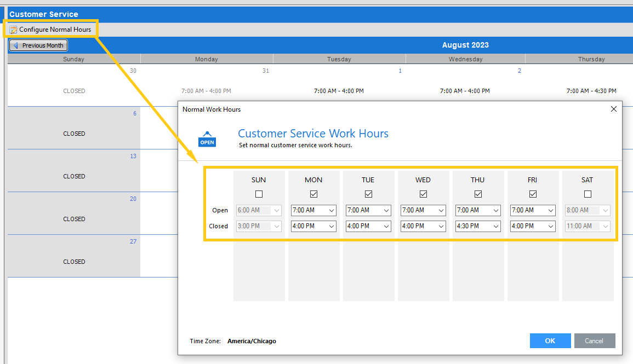Click date number 31 on Monday
The width and height of the screenshot is (633, 364).
(x=266, y=71)
